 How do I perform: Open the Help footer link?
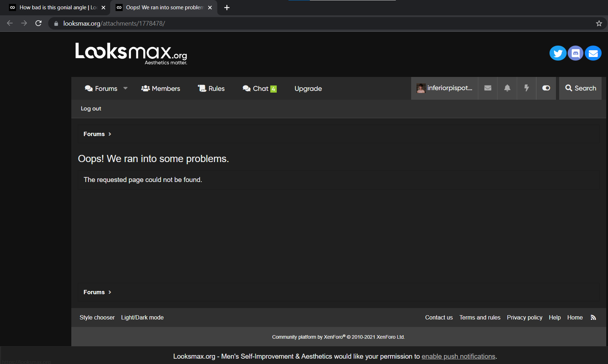555,317
